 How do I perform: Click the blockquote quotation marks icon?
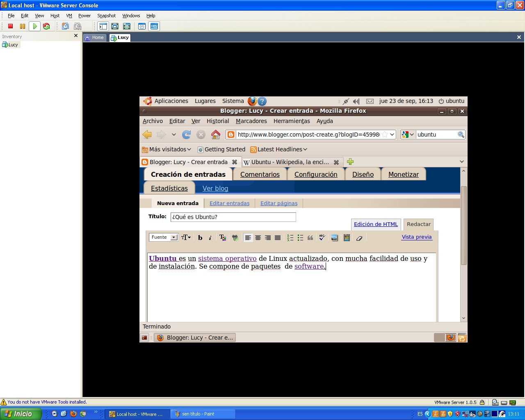click(310, 237)
